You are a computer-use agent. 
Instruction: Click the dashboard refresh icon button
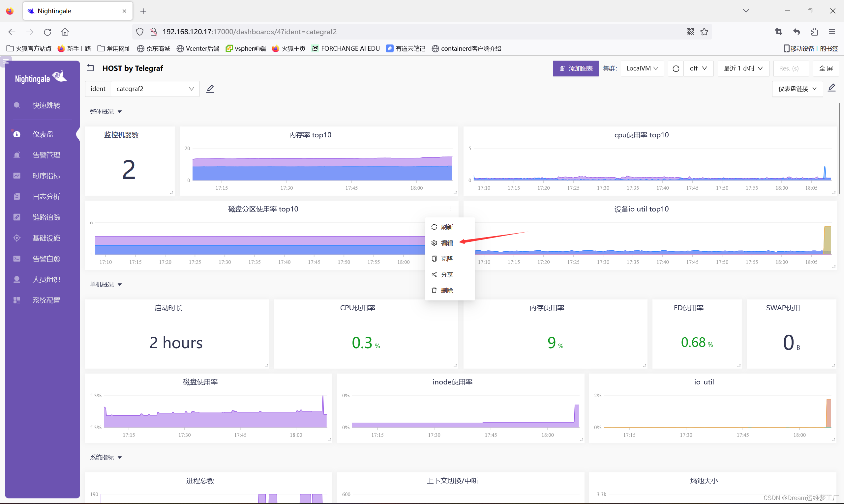[x=676, y=69]
